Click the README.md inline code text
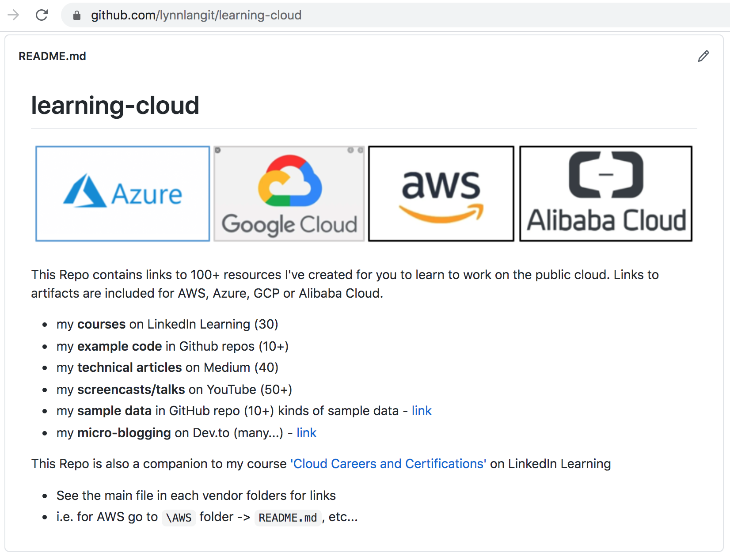The width and height of the screenshot is (730, 560). click(288, 518)
